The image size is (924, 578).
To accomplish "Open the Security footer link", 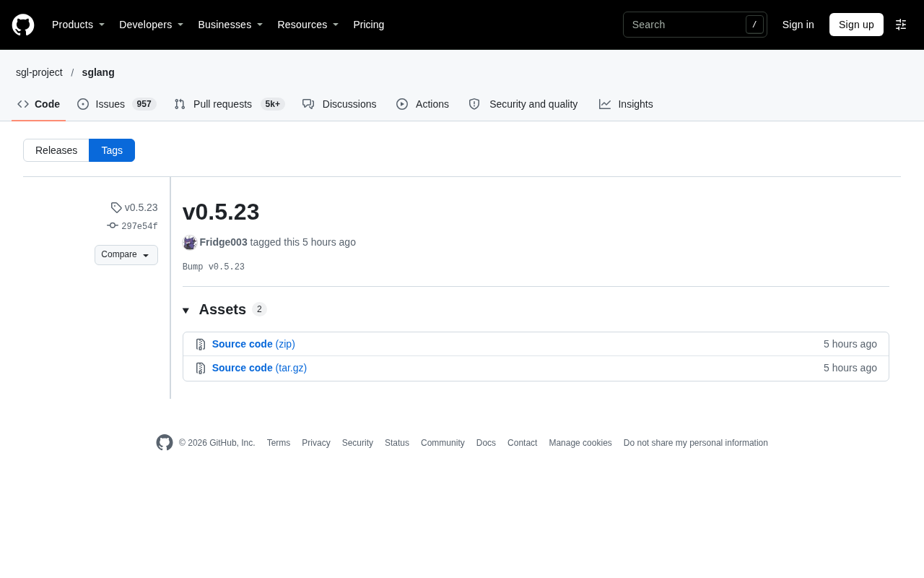I will click(x=357, y=443).
